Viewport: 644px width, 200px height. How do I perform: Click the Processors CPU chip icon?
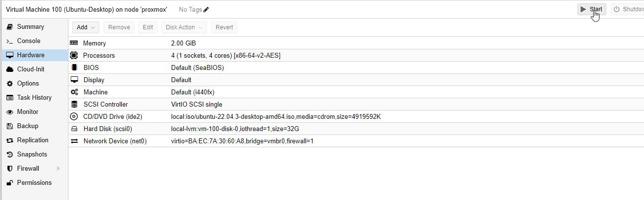pyautogui.click(x=74, y=55)
